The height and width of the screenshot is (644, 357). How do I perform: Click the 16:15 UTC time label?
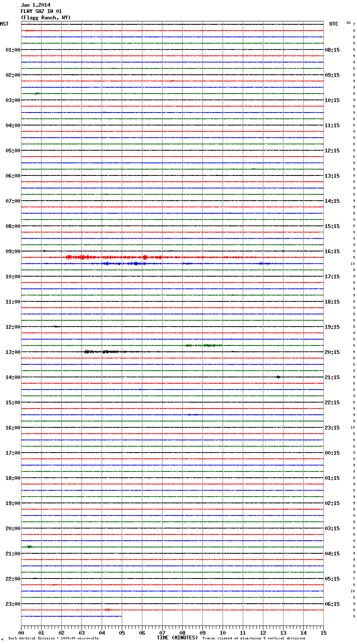(332, 251)
